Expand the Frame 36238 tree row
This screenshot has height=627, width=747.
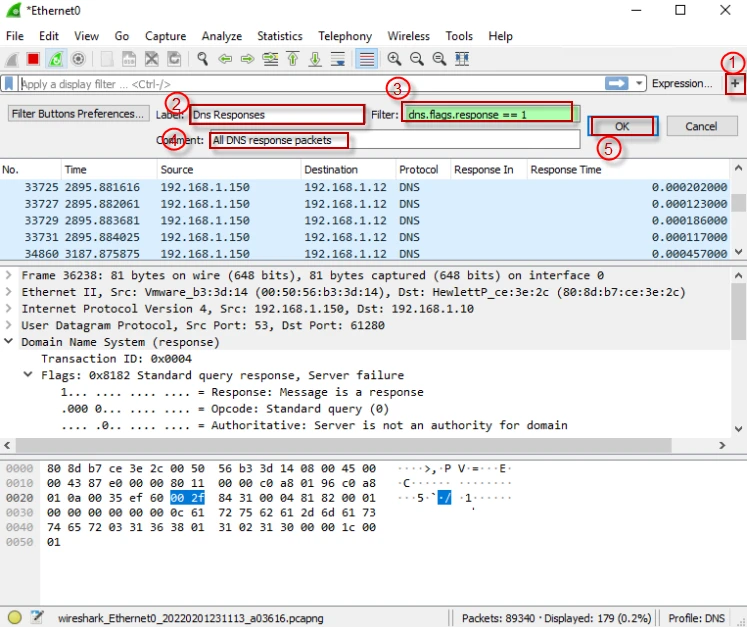click(x=8, y=275)
